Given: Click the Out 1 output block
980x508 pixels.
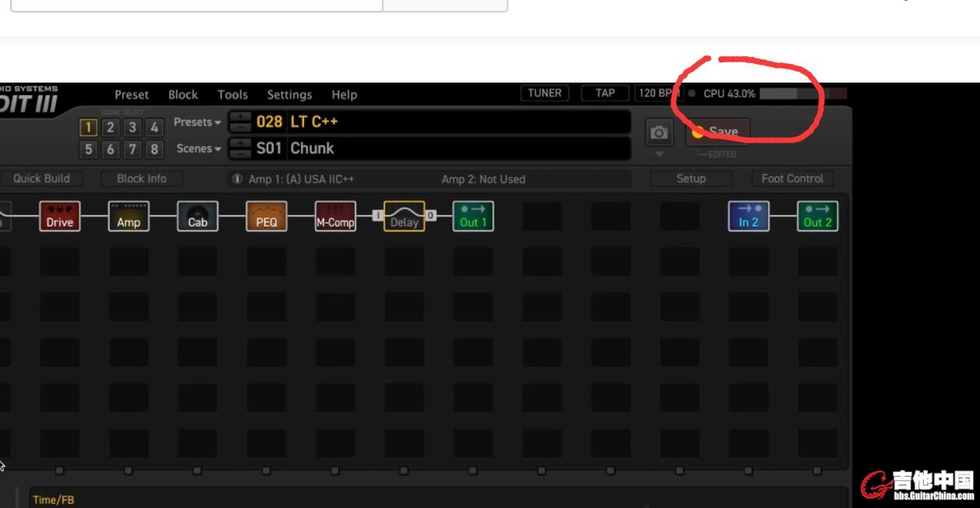Looking at the screenshot, I should coord(473,216).
